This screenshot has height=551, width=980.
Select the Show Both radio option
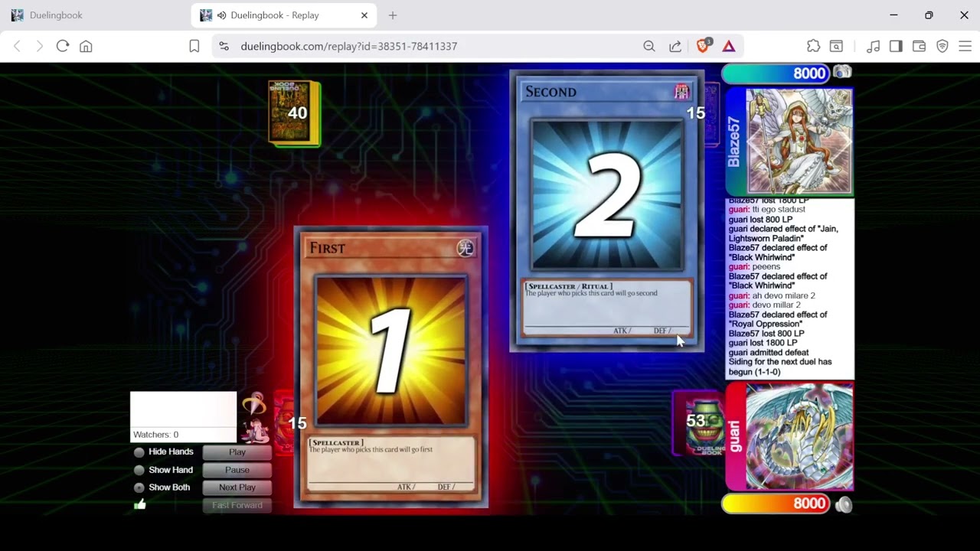click(x=139, y=487)
